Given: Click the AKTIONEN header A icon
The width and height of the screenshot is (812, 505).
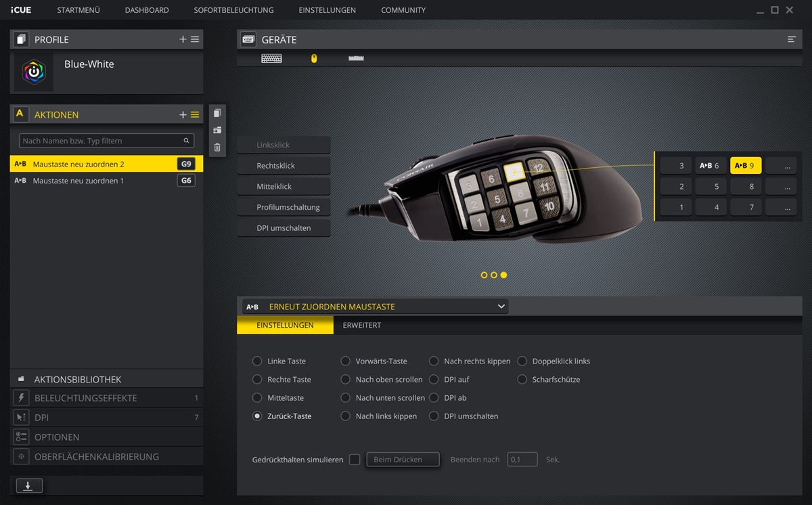Looking at the screenshot, I should [20, 114].
